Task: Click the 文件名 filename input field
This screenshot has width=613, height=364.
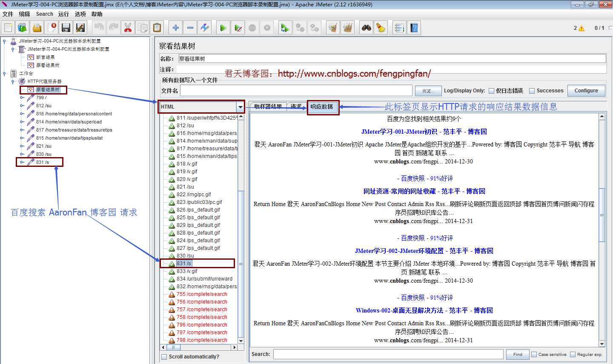Action: (x=296, y=91)
